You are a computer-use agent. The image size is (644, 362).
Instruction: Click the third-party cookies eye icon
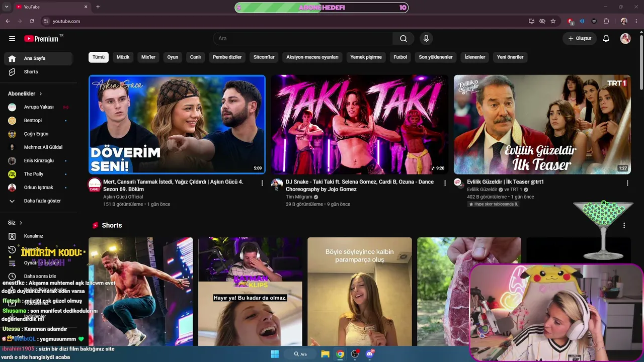tap(542, 21)
